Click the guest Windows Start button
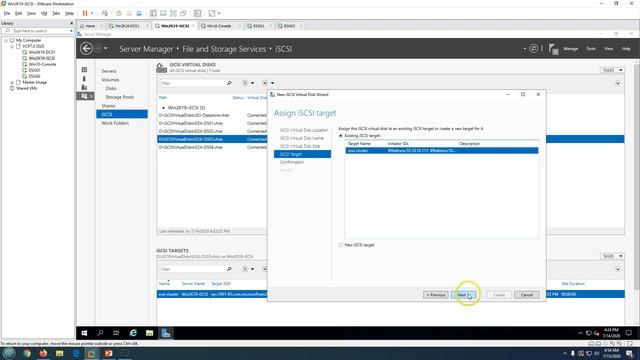This screenshot has height=360, width=640. (84, 333)
